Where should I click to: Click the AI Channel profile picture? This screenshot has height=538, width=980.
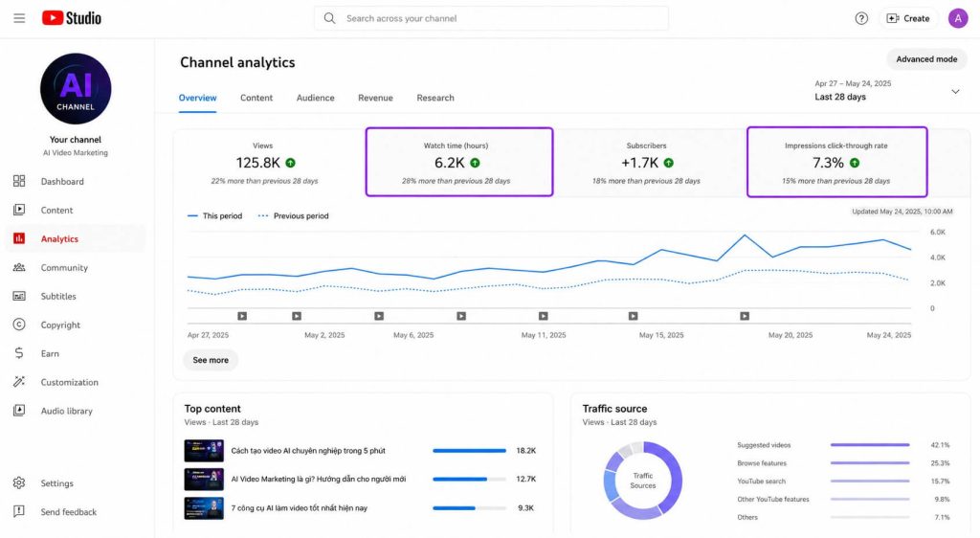[x=76, y=89]
